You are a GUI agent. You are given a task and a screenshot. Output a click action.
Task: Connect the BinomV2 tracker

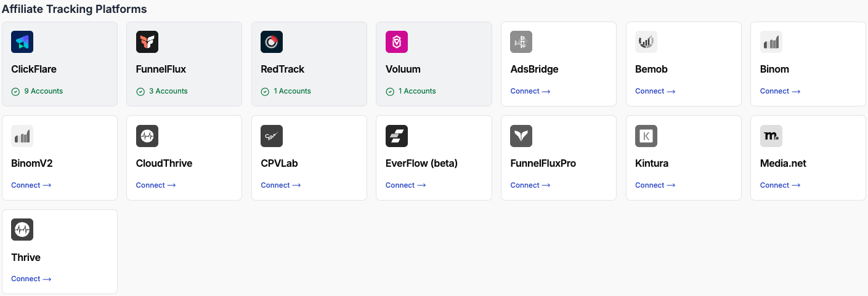click(31, 185)
